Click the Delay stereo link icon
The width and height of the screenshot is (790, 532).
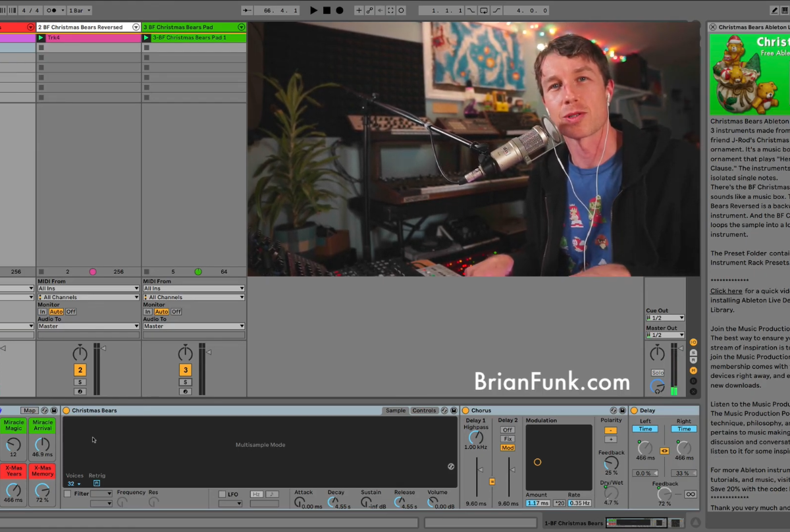[x=664, y=451]
